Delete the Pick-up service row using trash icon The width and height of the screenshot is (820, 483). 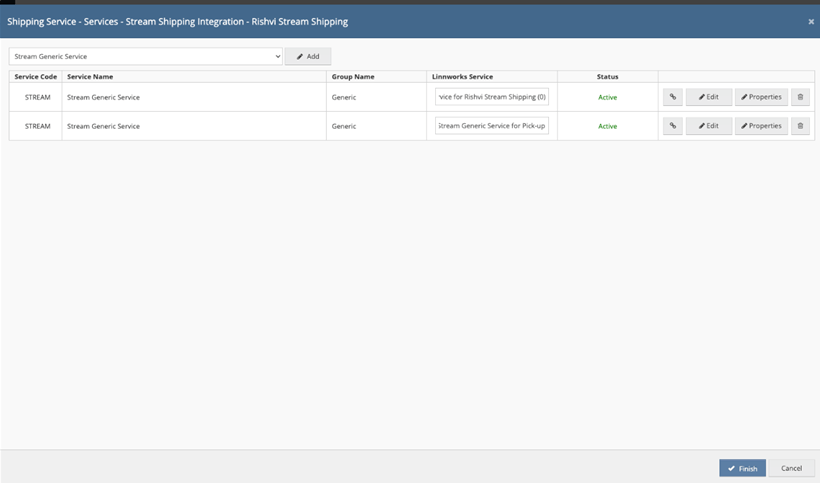click(x=800, y=126)
